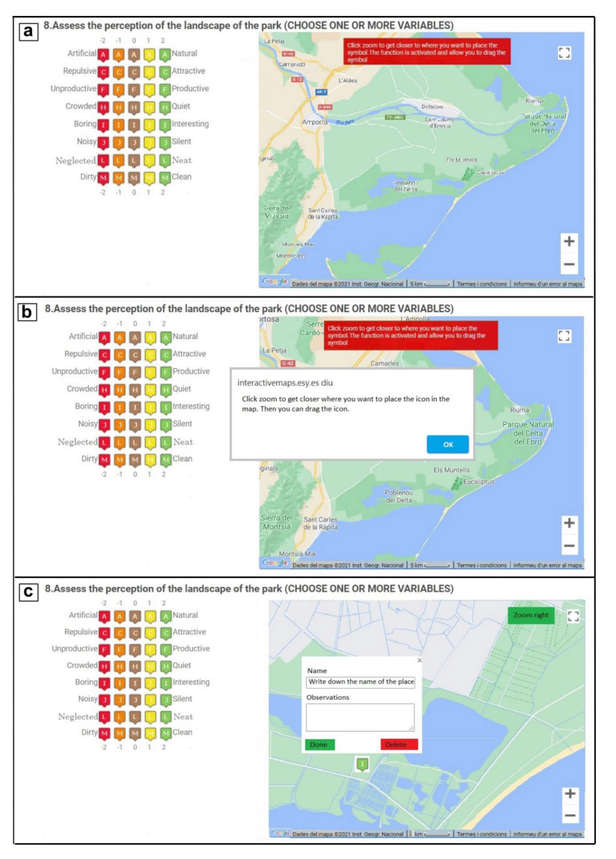This screenshot has height=859, width=616.
Task: Click the placed green marker on panel c map
Action: tap(362, 764)
